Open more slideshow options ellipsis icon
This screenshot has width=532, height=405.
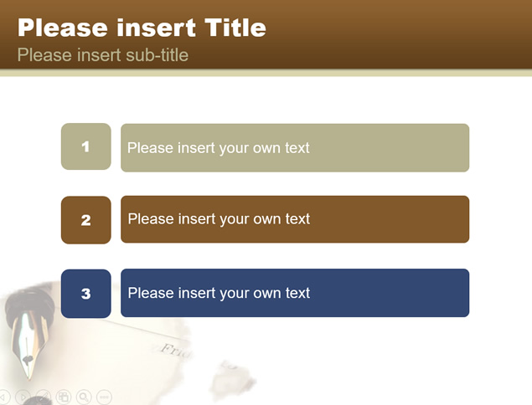[x=104, y=397]
